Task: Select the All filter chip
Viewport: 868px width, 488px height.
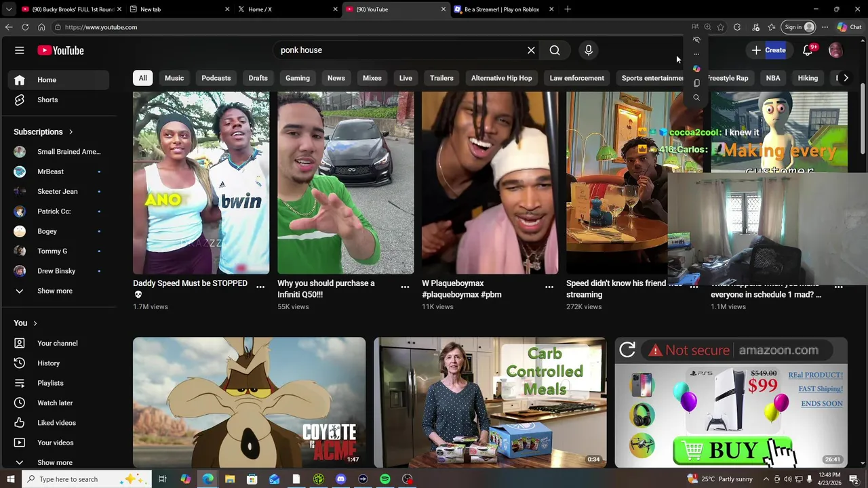Action: 142,78
